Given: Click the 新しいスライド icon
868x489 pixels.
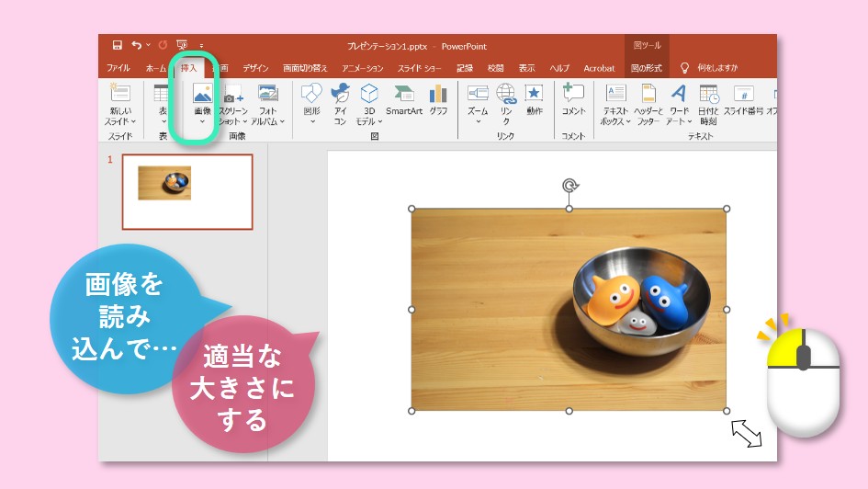Looking at the screenshot, I should (120, 93).
